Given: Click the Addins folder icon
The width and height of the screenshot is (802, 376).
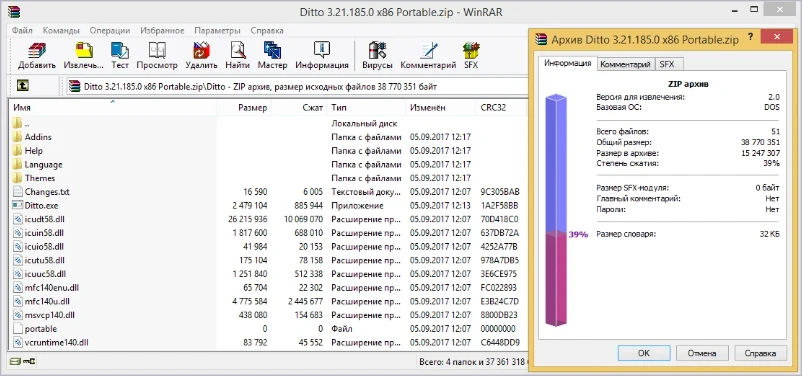Looking at the screenshot, I should point(17,137).
